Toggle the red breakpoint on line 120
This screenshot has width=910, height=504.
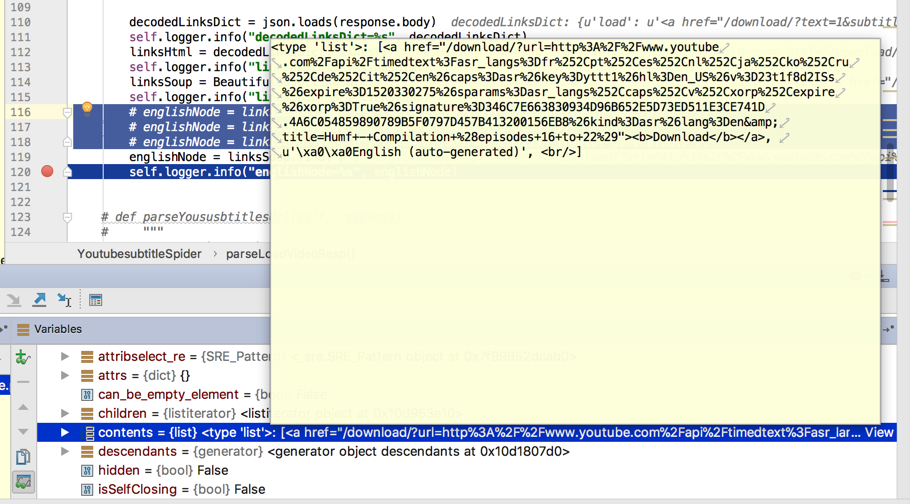coord(47,171)
